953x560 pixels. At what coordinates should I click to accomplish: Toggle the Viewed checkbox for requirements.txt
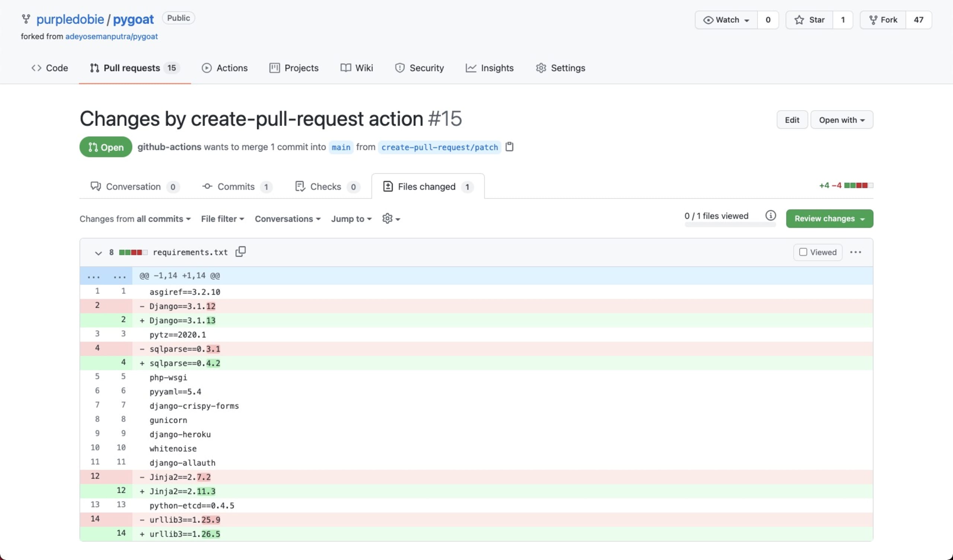[803, 252]
